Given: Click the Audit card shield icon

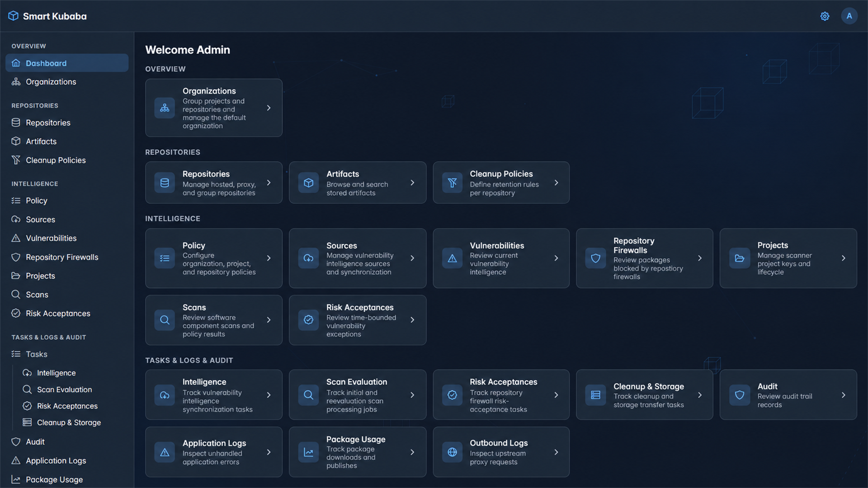Looking at the screenshot, I should (x=740, y=395).
